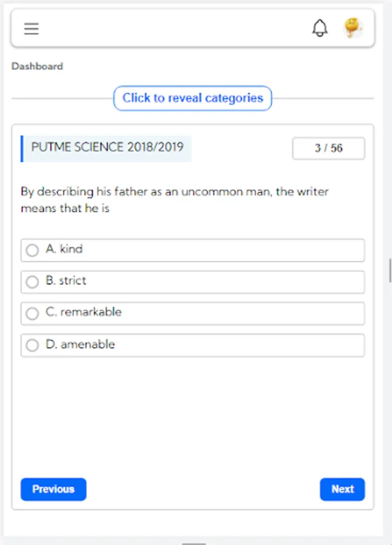
Task: Pick the 'remarkable' answer label
Action: pos(91,312)
